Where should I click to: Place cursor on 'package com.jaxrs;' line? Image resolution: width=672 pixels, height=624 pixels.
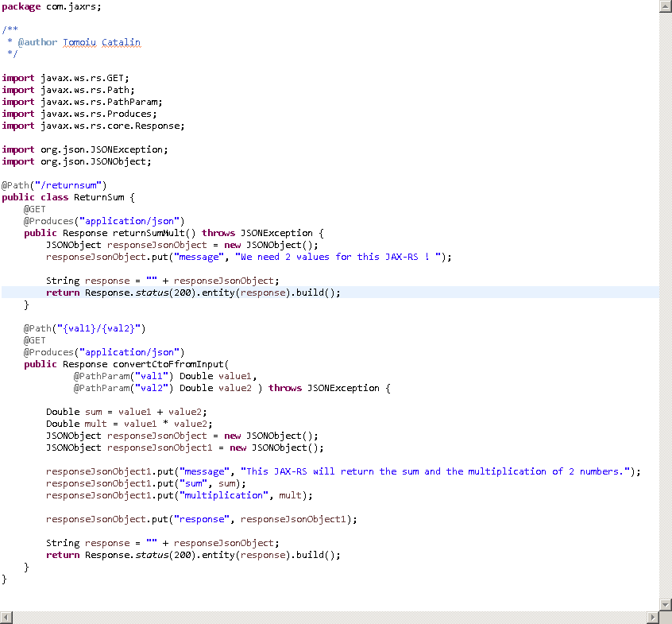pos(52,6)
